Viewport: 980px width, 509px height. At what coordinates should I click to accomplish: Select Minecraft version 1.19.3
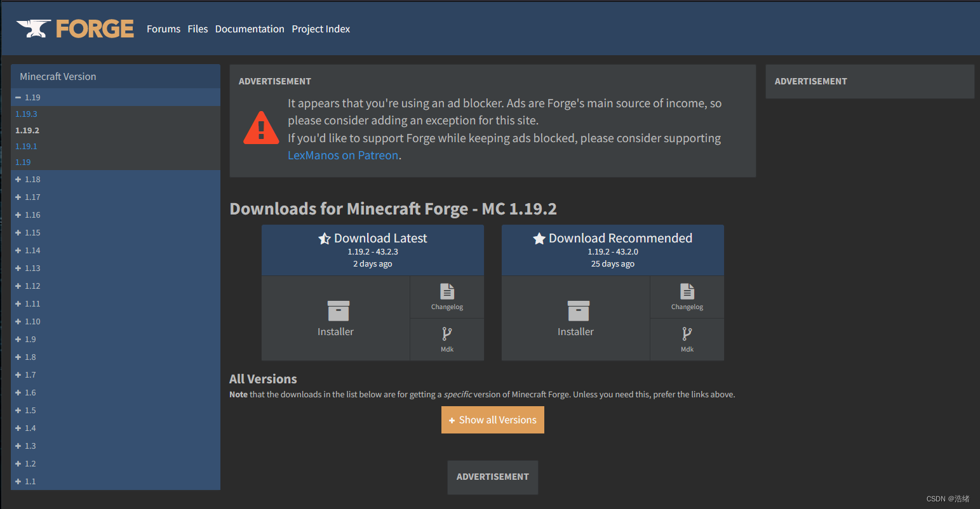pyautogui.click(x=27, y=114)
